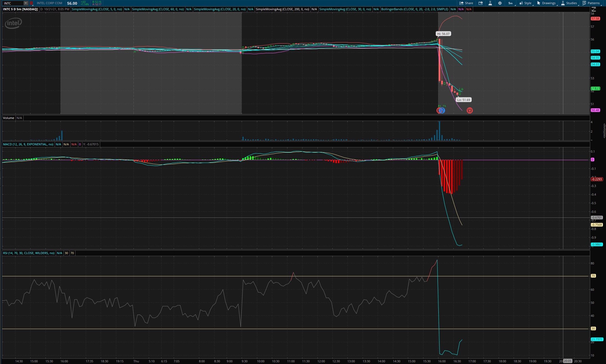
Task: Open the alert book icon
Action: (481, 3)
